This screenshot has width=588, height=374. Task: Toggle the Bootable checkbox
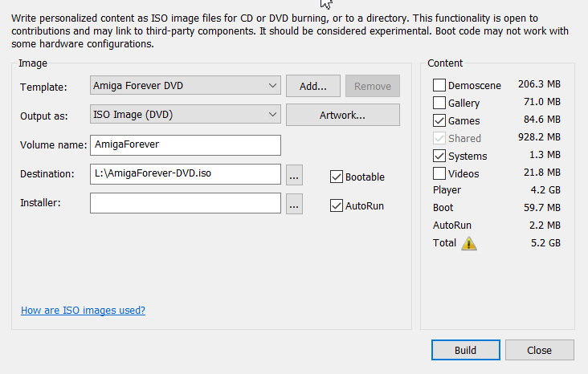click(337, 177)
